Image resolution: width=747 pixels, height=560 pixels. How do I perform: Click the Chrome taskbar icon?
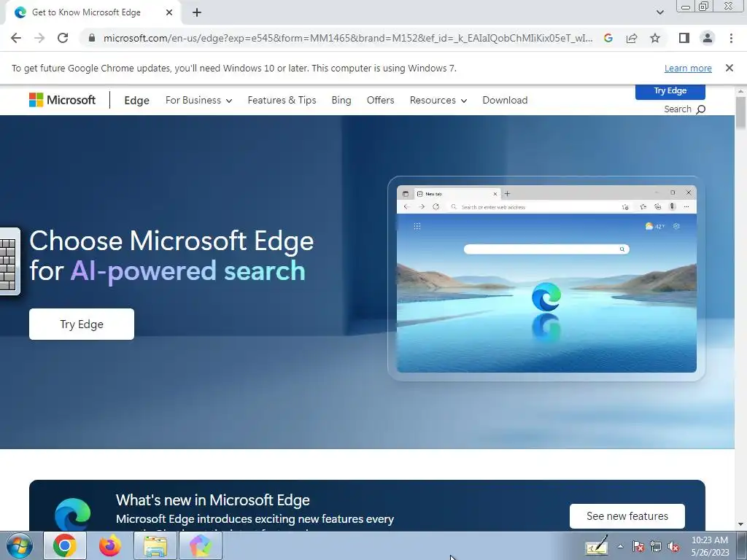click(x=65, y=545)
